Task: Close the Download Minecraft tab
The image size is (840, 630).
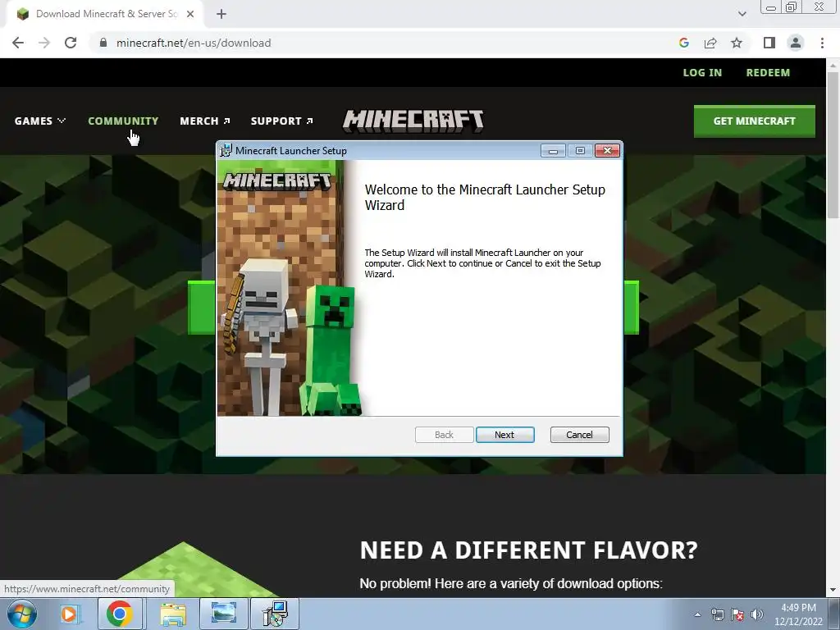Action: pyautogui.click(x=190, y=14)
